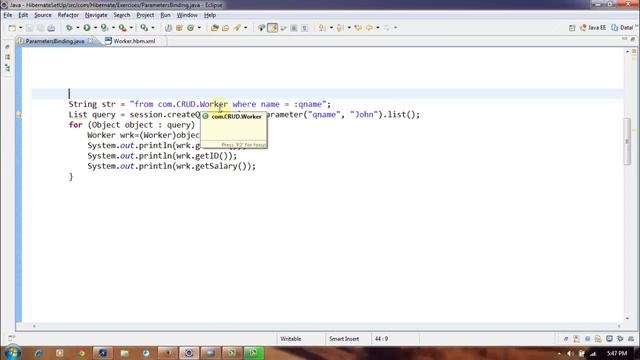Open the Refactor menu
640x360 pixels.
coord(68,15)
